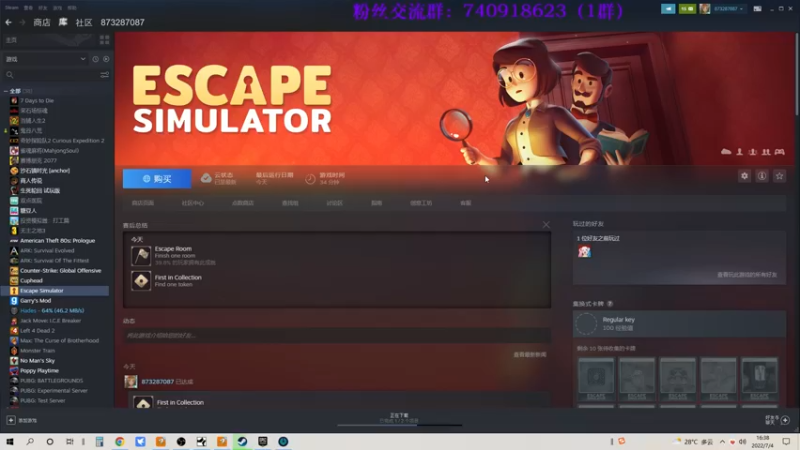Favorite the game with the star icon
The width and height of the screenshot is (800, 450).
779,176
